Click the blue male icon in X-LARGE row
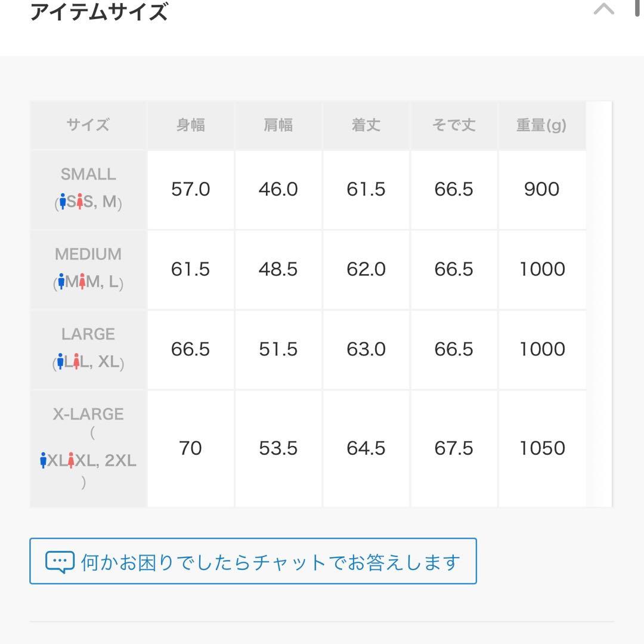644x644 pixels. [x=43, y=460]
